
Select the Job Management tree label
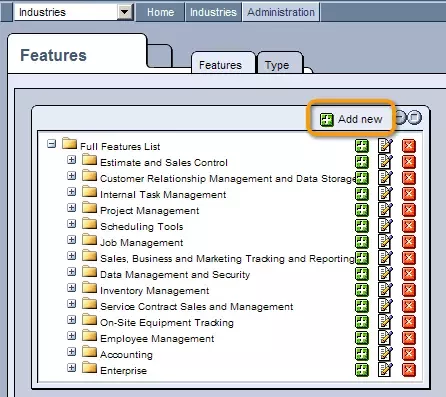(x=142, y=243)
